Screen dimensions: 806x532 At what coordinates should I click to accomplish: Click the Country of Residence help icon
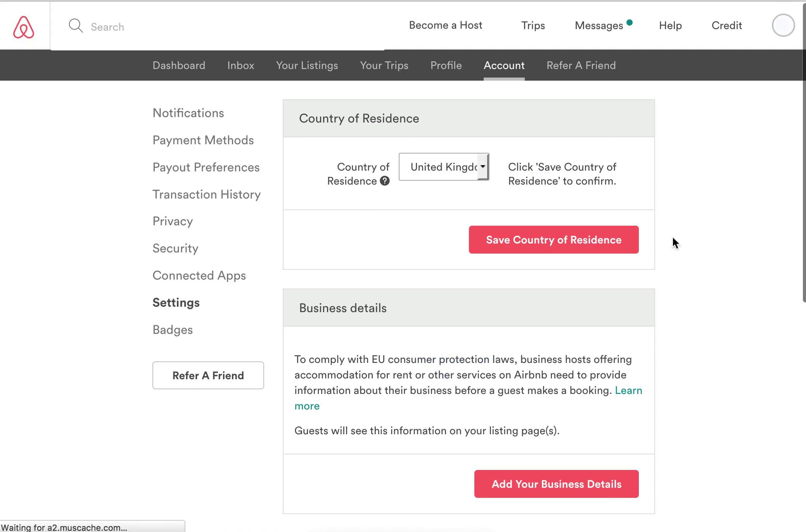384,181
